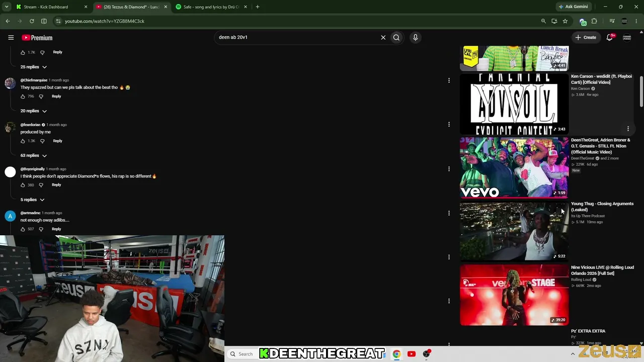
Task: Like the Chiefmarquise comment
Action: [x=23, y=97]
